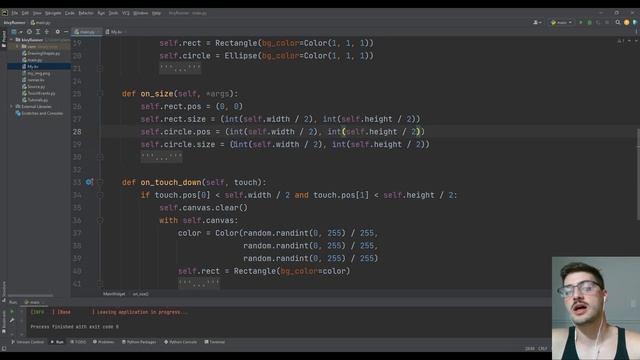This screenshot has height=360, width=640.
Task: Open the Edit menu
Action: 25,13
